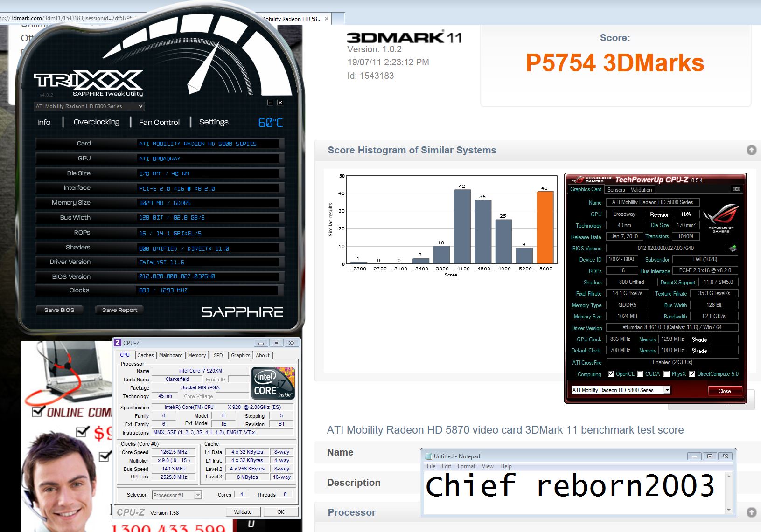The height and width of the screenshot is (532, 761).
Task: Open the CPU-Z Processor #1 selection dropdown
Action: coord(177,495)
